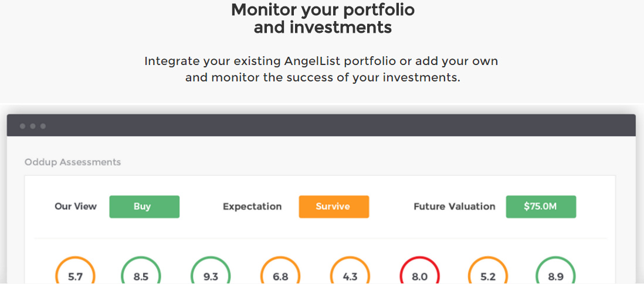Screen dimensions: 644x284
Task: Click the Future Valuation label
Action: point(455,207)
